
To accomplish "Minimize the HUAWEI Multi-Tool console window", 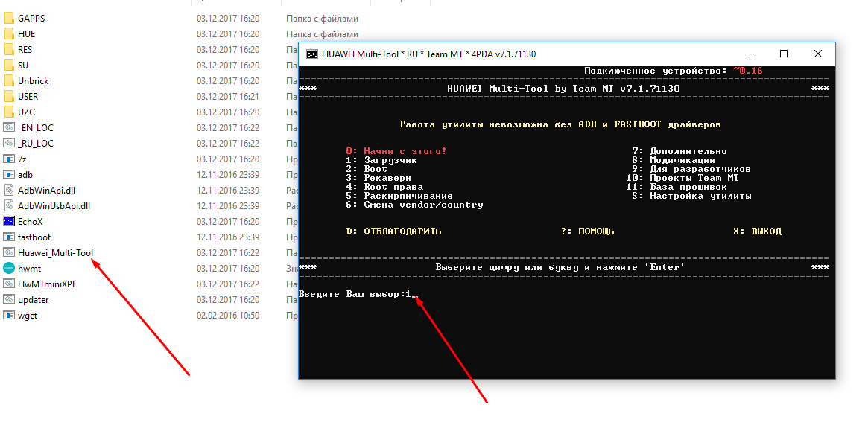I will click(x=750, y=54).
